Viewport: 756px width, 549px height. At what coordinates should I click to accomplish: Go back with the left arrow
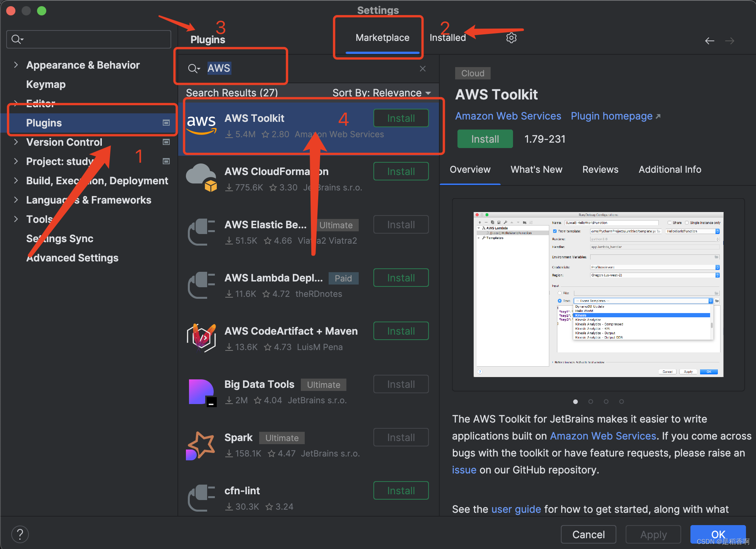710,41
